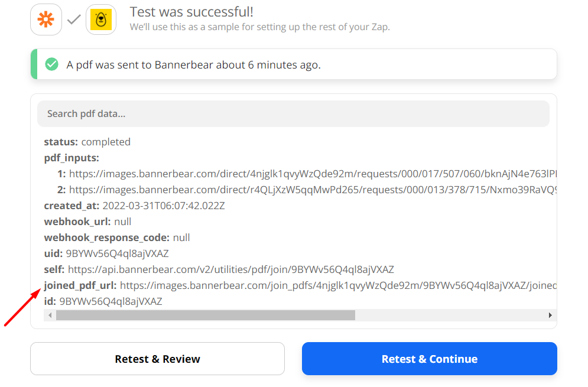Focus the Search pdf data field

[293, 113]
